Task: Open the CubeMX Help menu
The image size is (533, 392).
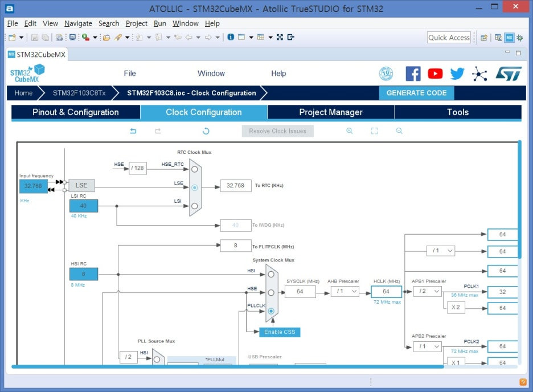Action: click(x=278, y=73)
